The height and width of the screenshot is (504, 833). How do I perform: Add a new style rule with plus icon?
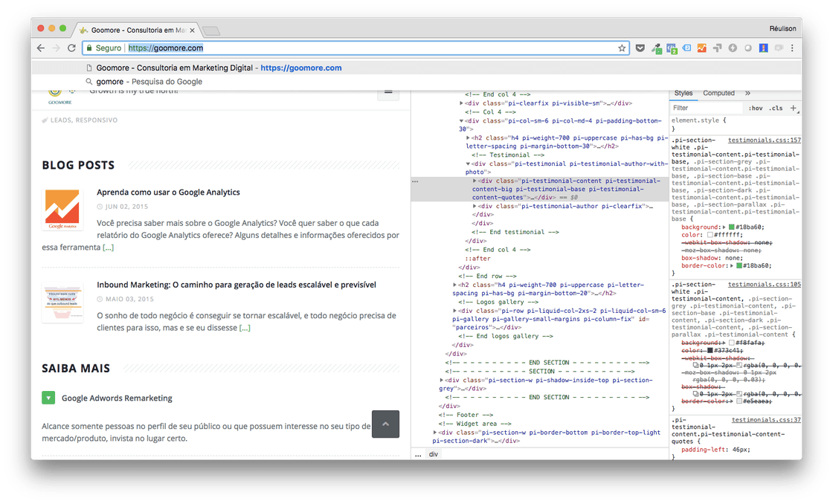pos(793,108)
